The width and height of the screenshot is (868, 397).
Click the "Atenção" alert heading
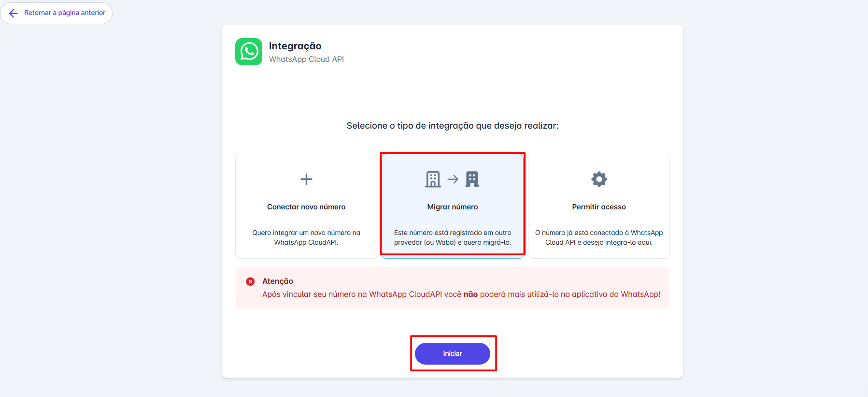tap(278, 281)
